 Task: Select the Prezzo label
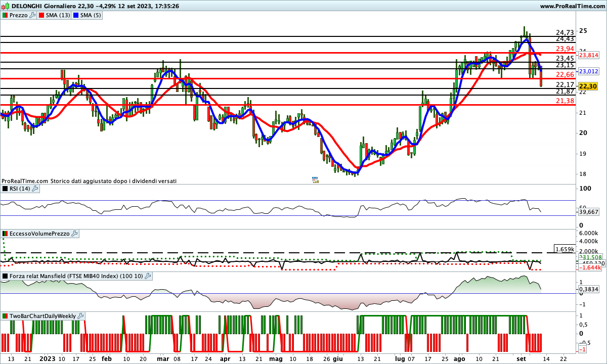[19, 15]
